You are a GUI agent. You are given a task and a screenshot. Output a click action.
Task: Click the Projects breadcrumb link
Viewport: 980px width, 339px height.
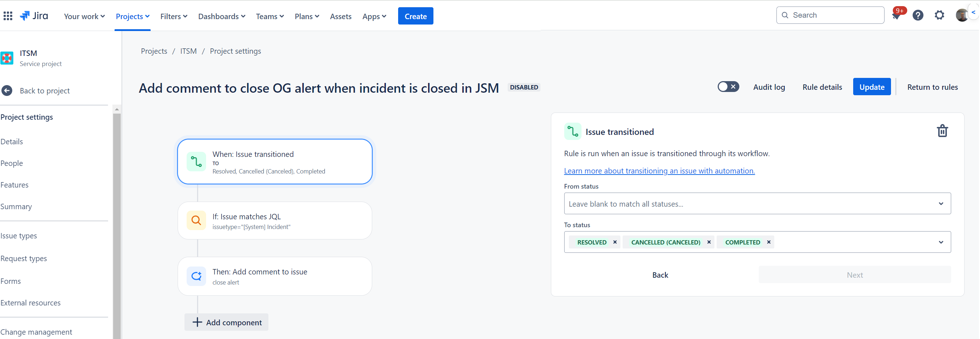(x=154, y=51)
